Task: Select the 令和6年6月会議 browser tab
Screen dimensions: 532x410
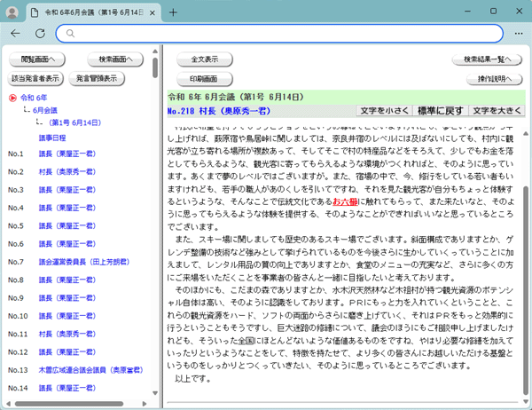Action: click(93, 13)
